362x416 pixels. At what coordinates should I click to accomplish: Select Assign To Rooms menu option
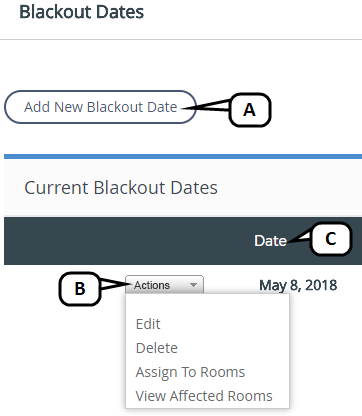[x=190, y=372]
